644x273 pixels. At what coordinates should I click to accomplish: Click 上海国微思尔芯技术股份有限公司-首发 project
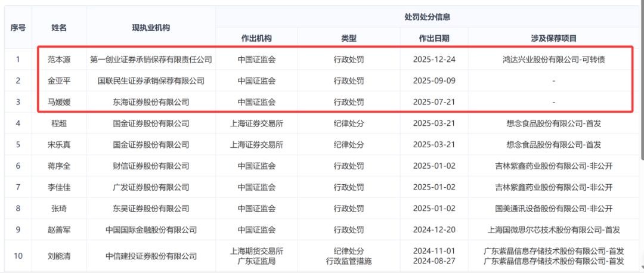pyautogui.click(x=553, y=230)
